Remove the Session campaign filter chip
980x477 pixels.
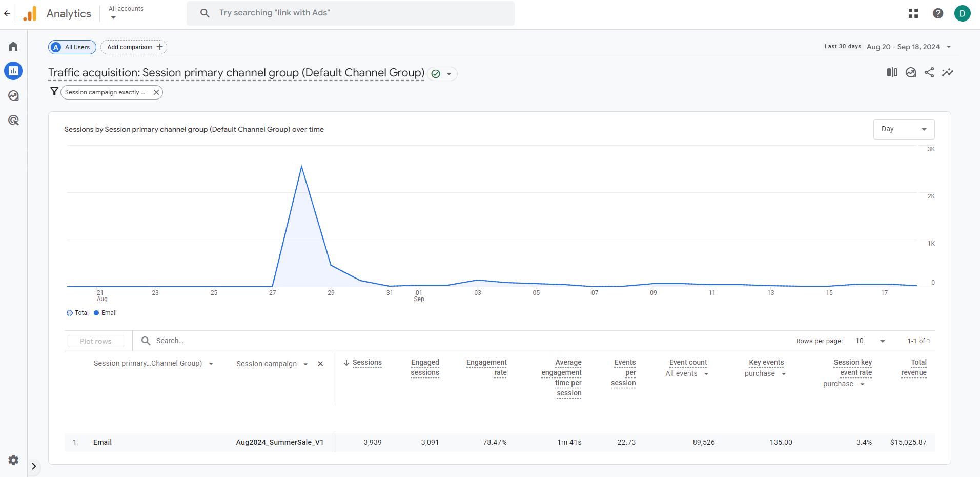tap(156, 92)
